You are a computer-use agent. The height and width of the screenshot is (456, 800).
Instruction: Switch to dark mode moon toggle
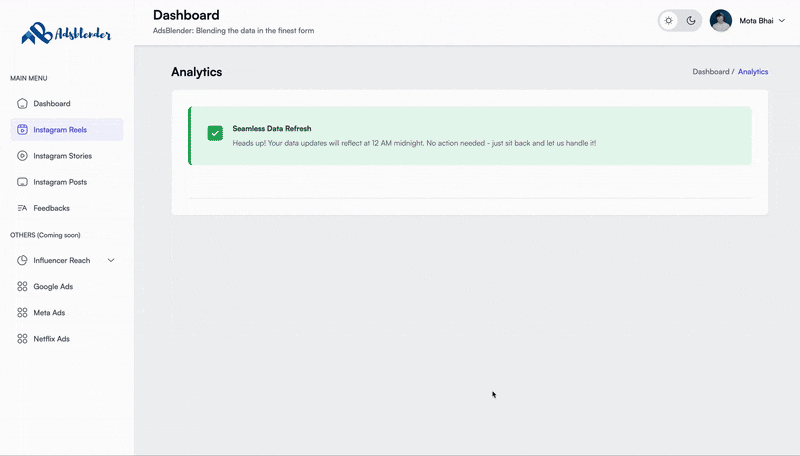click(690, 21)
